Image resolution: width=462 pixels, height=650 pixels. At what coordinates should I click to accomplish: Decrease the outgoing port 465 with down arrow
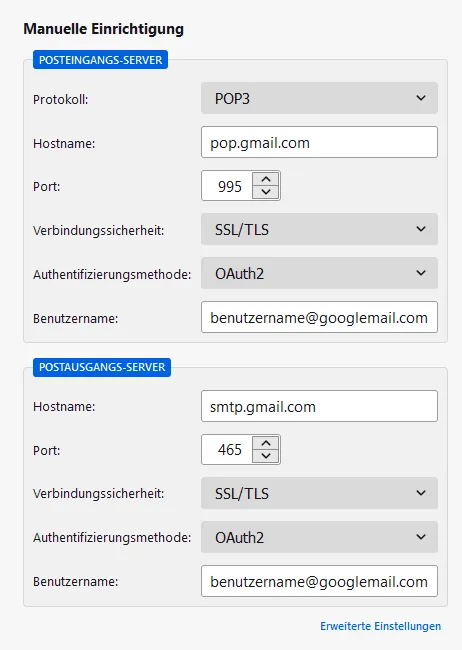coord(266,456)
